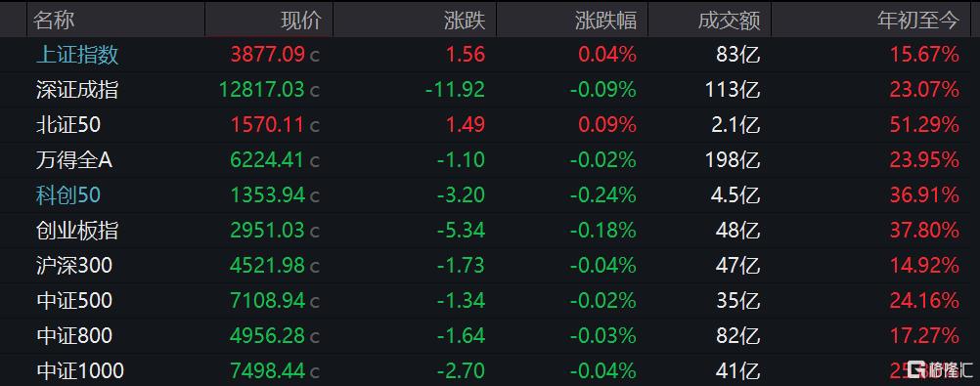The image size is (980, 386).
Task: Click the -0.24% change percentage
Action: pos(603,195)
